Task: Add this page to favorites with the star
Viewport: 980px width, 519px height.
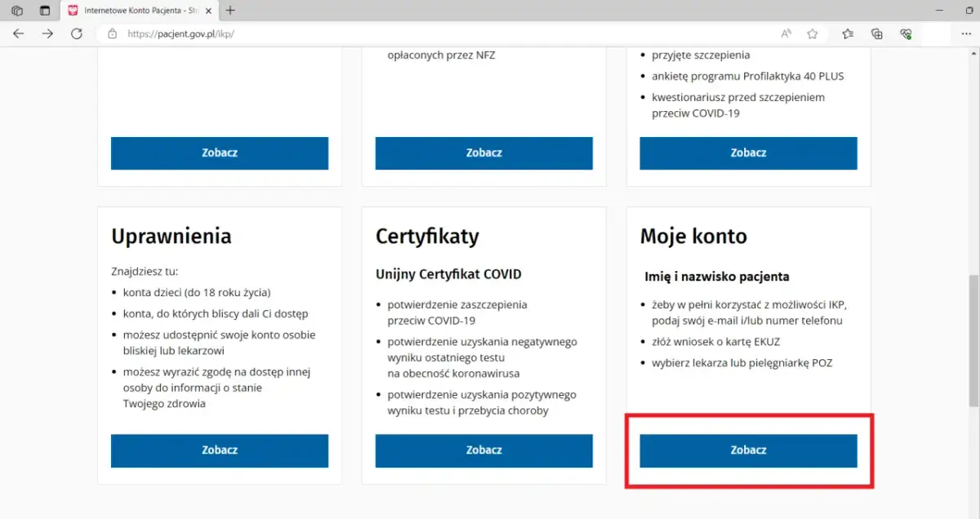Action: (x=813, y=33)
